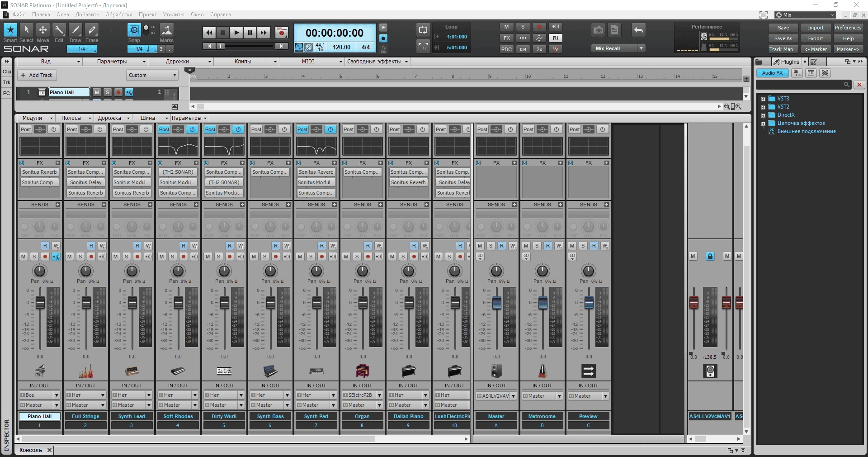The height and width of the screenshot is (457, 868).
Task: Click the Import button
Action: [816, 28]
